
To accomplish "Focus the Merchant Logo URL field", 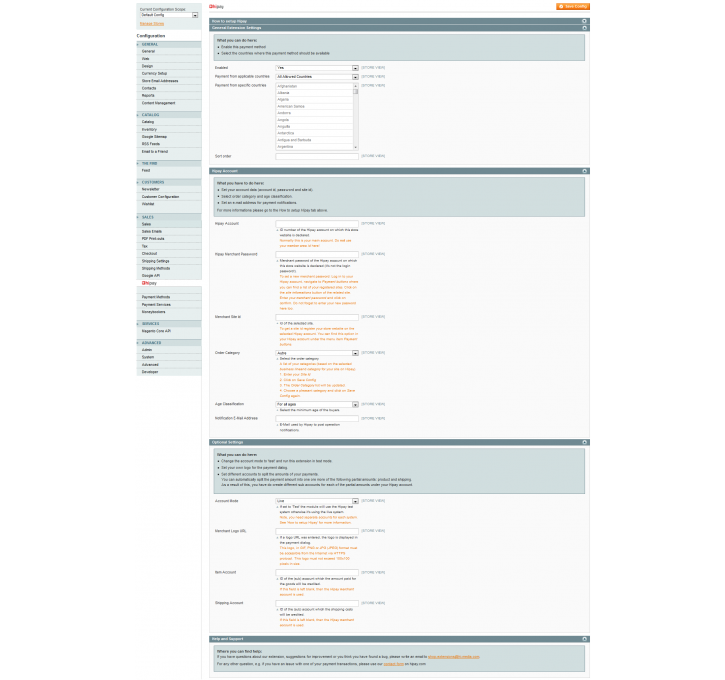I will (317, 532).
